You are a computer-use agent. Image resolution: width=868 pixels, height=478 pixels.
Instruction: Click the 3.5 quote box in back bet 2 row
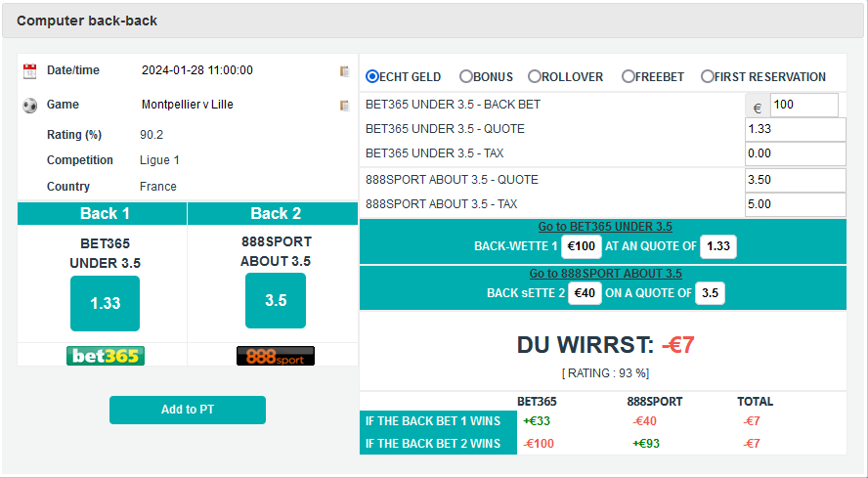[x=711, y=293]
